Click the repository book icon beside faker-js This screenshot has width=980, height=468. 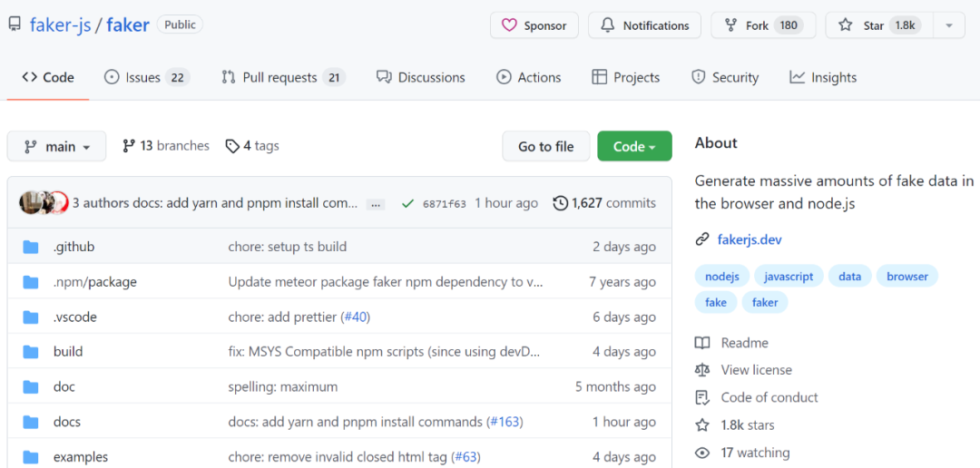(x=15, y=24)
